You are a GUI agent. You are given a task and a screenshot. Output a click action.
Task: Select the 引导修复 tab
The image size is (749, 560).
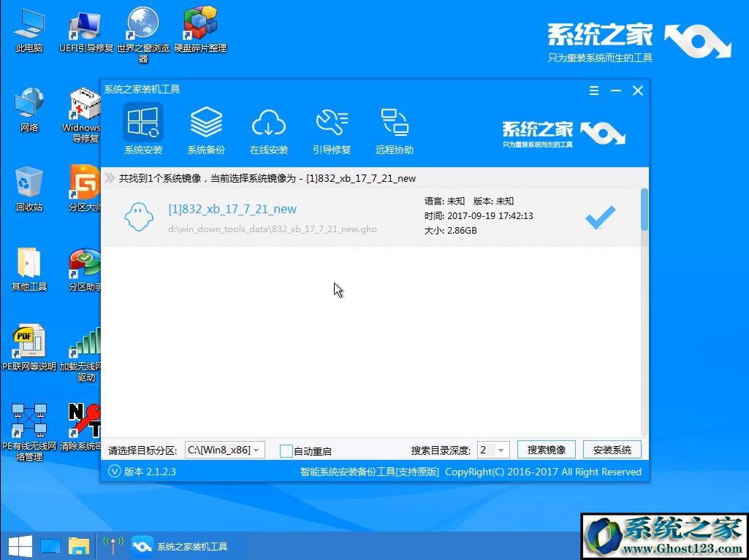point(332,130)
